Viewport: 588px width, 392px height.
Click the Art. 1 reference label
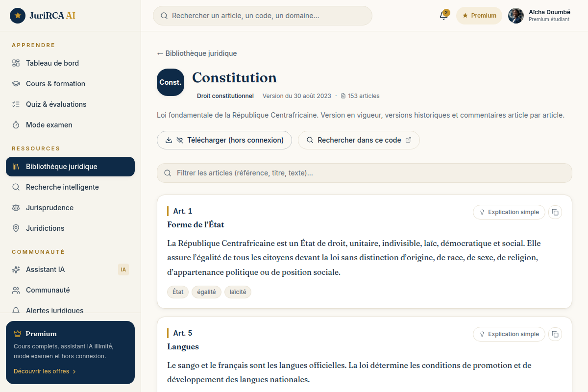point(182,211)
